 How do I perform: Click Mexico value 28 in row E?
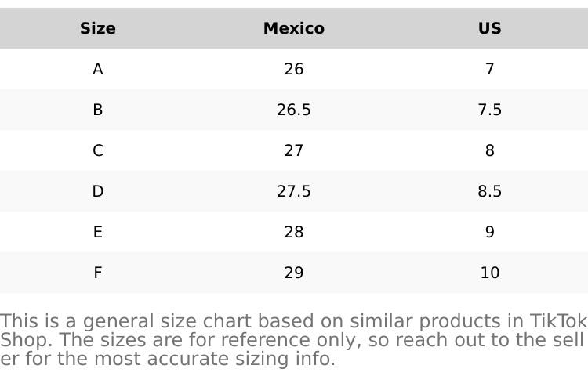(x=294, y=233)
